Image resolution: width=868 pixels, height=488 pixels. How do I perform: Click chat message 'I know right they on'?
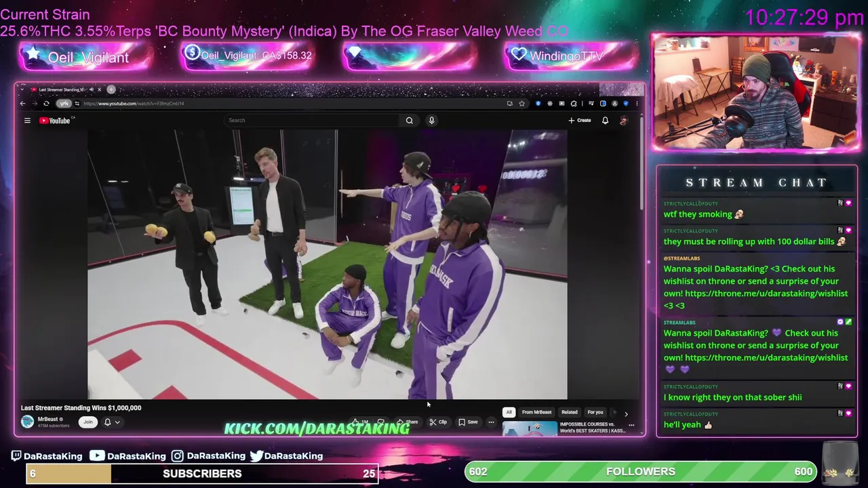[x=732, y=397]
